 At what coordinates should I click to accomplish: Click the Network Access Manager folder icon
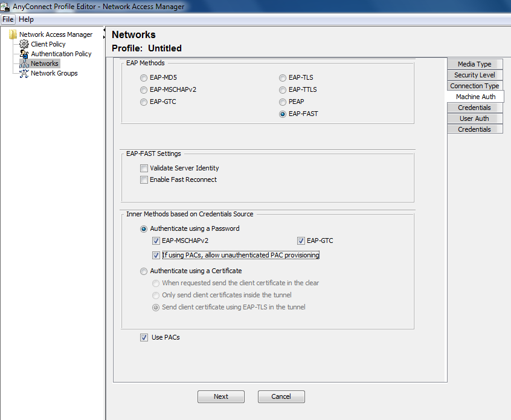click(x=13, y=34)
